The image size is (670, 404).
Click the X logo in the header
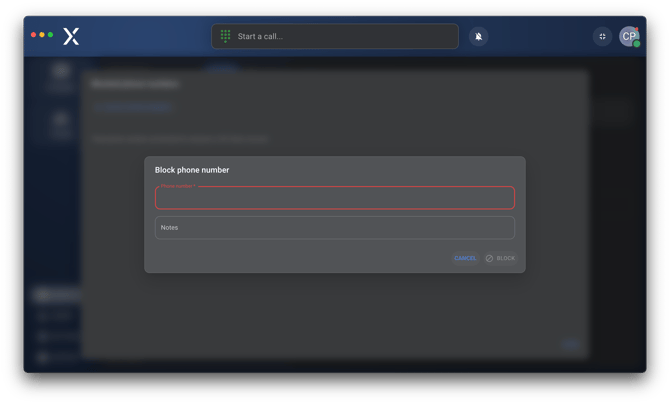tap(71, 36)
